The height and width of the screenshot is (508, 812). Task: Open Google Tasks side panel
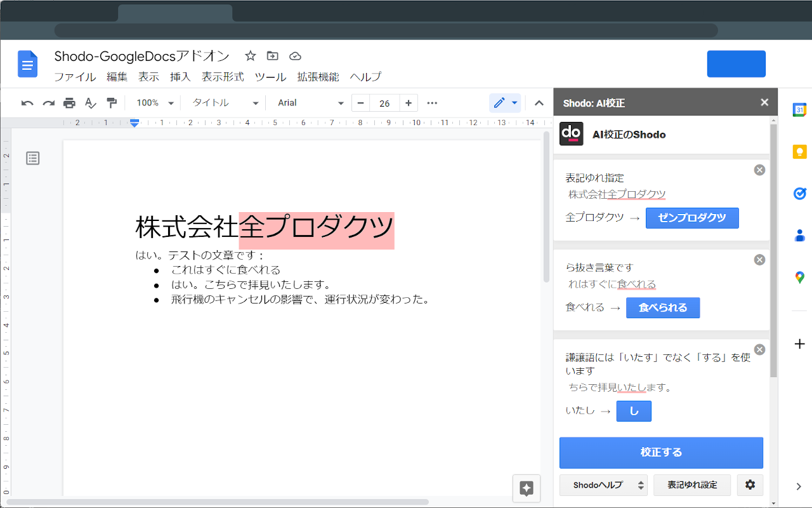pyautogui.click(x=799, y=194)
